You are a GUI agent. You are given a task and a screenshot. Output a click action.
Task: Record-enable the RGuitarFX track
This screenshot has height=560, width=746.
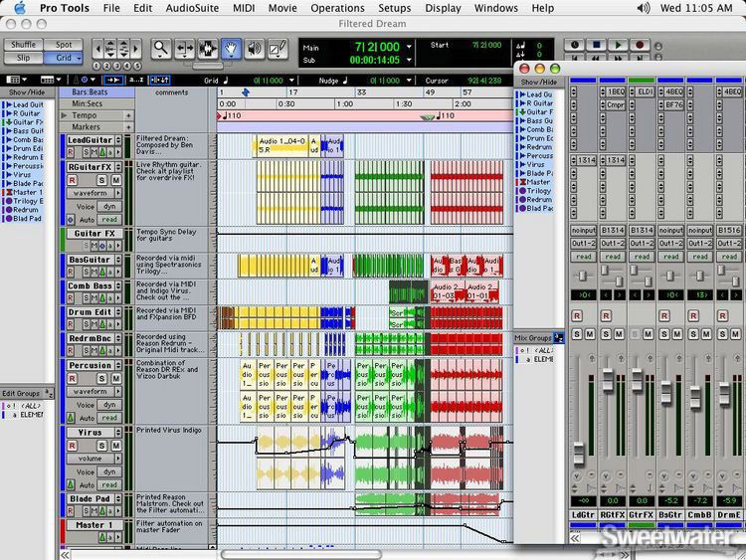point(72,180)
